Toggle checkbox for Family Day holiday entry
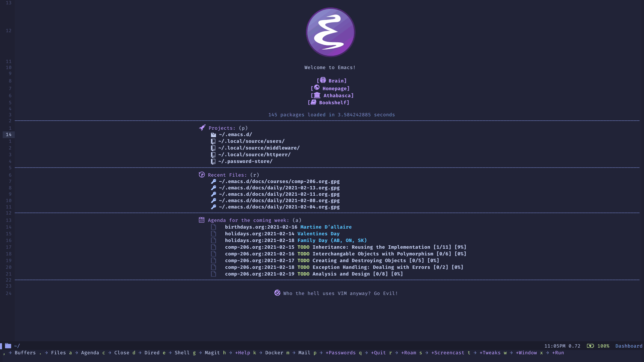The height and width of the screenshot is (362, 644). point(213,240)
